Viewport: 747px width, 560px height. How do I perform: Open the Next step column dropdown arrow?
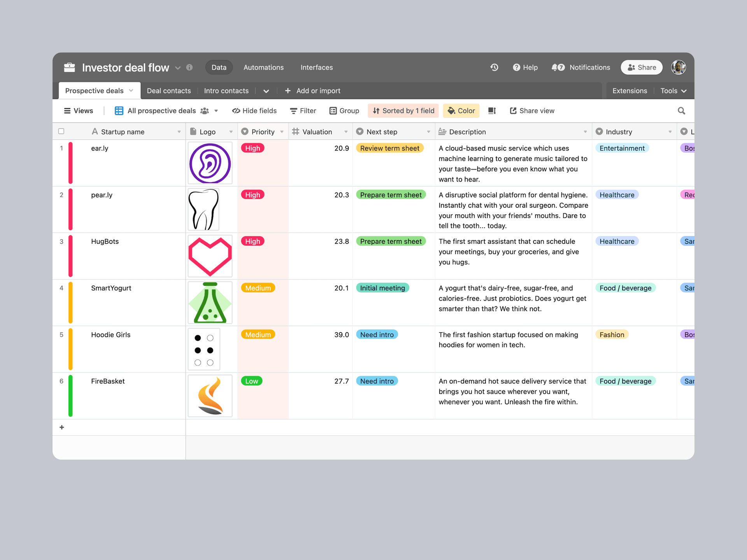click(428, 132)
